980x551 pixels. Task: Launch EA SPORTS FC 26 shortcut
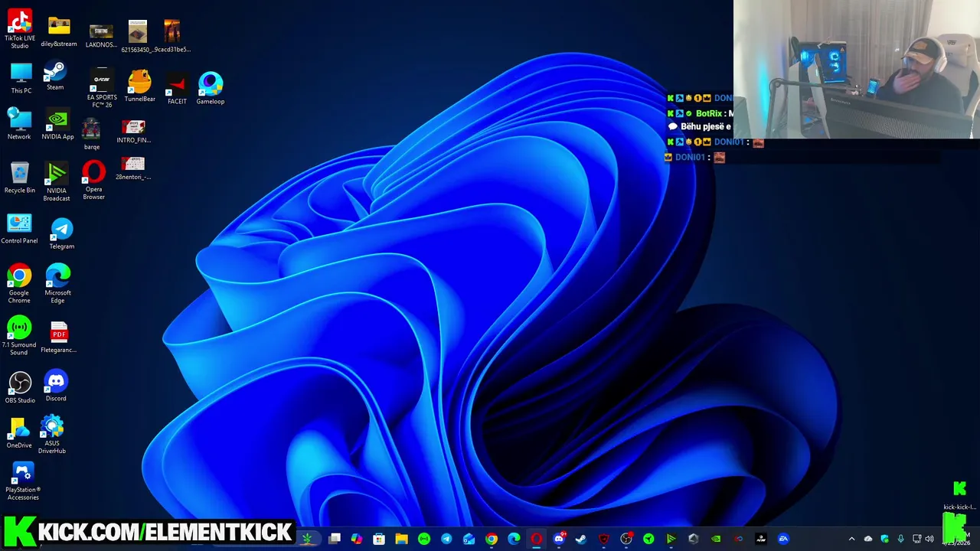102,88
